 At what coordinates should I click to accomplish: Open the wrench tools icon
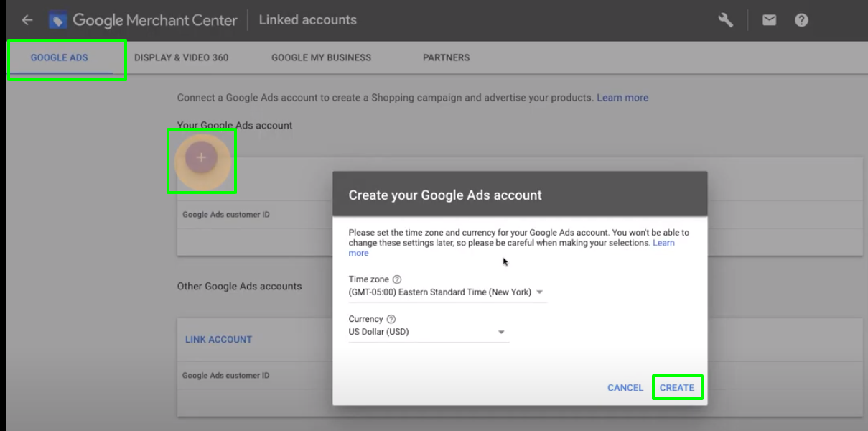[x=726, y=20]
